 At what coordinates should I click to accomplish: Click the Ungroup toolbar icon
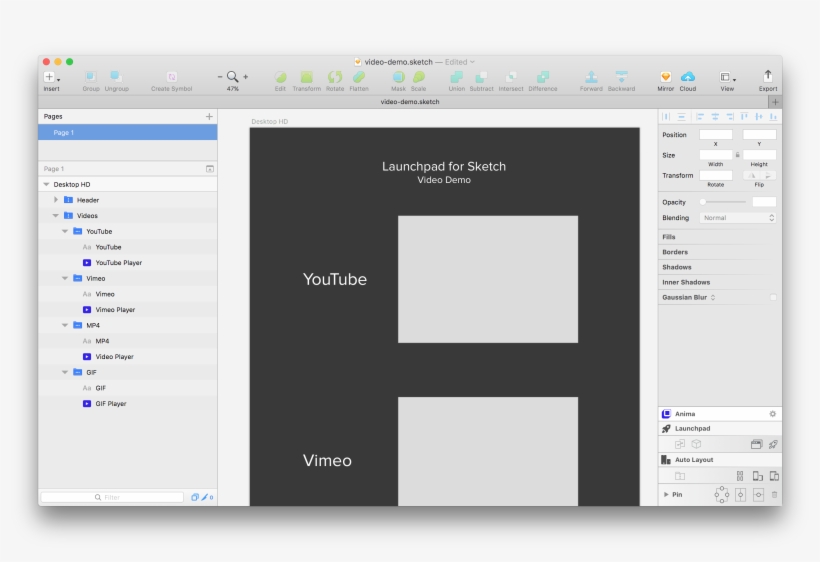(x=116, y=77)
